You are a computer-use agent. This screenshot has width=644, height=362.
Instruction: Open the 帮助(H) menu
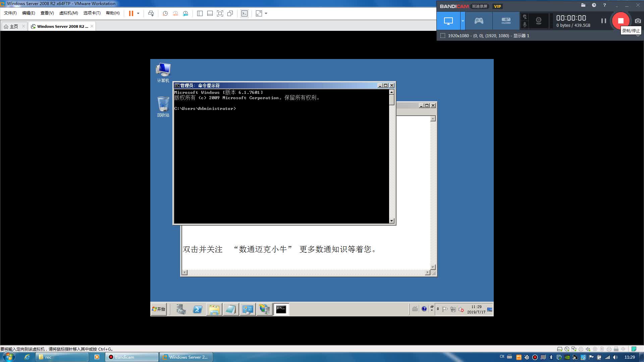click(113, 13)
